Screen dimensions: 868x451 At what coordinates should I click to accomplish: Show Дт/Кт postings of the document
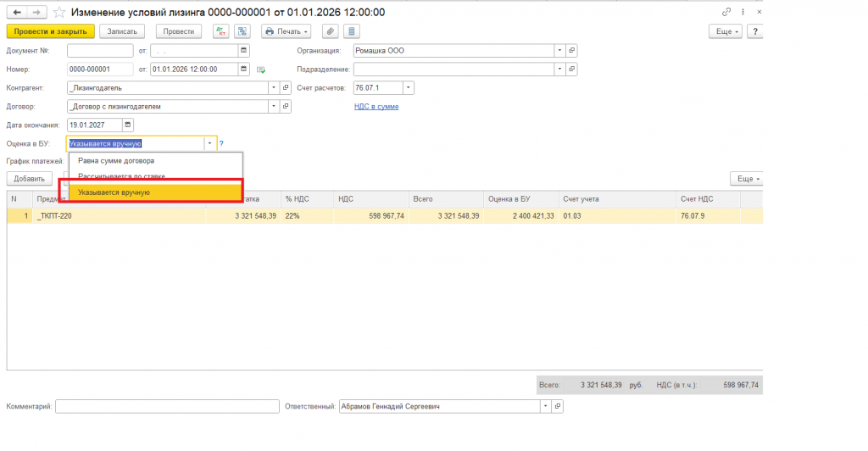click(x=221, y=31)
